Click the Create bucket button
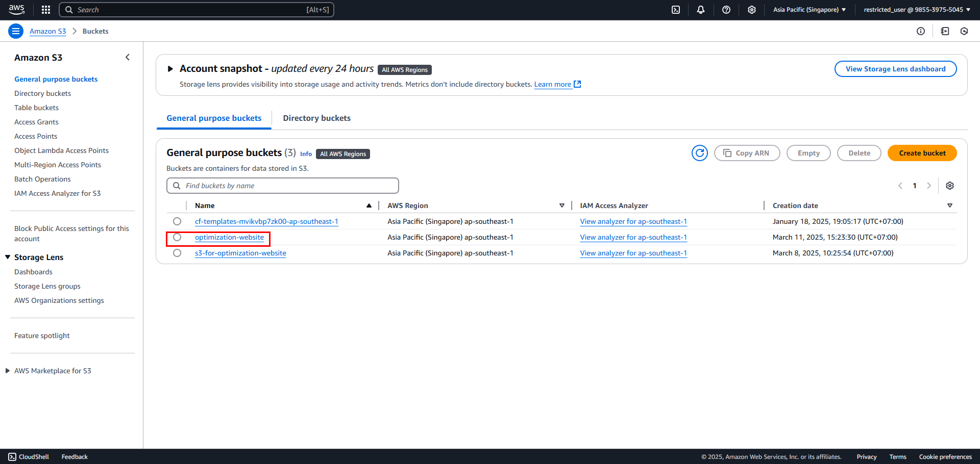 pyautogui.click(x=922, y=153)
